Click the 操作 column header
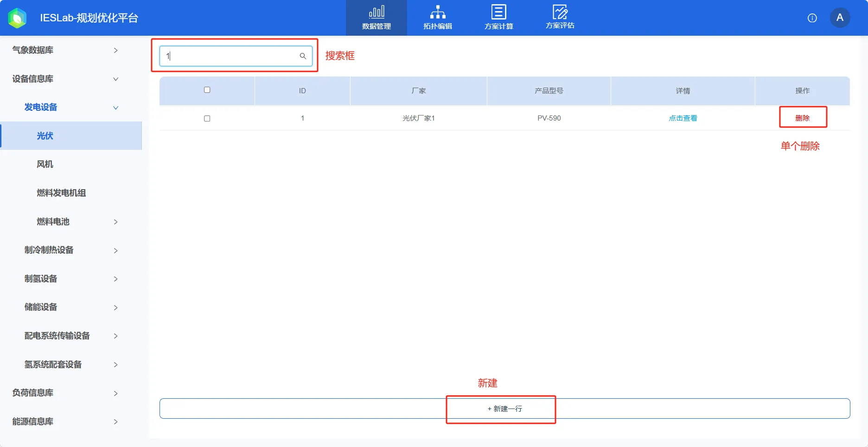868x447 pixels. [x=803, y=91]
